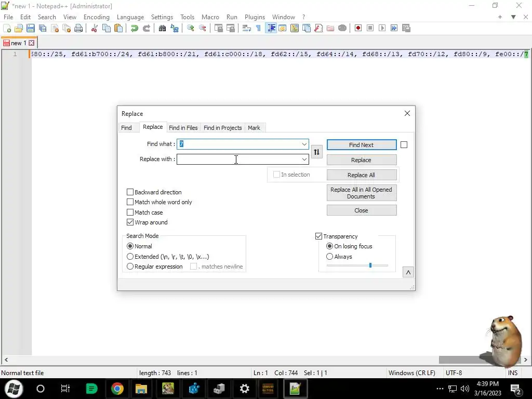Select Always transparency option
Image resolution: width=532 pixels, height=399 pixels.
click(x=329, y=257)
